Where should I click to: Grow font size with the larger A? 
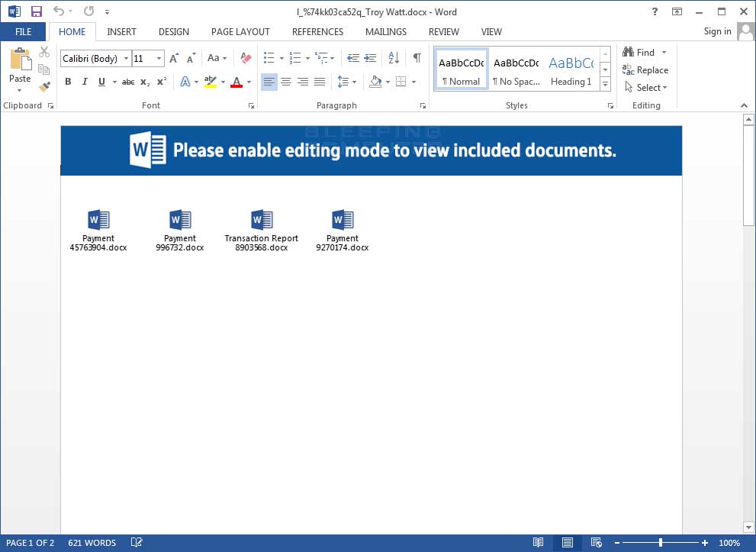pyautogui.click(x=174, y=58)
